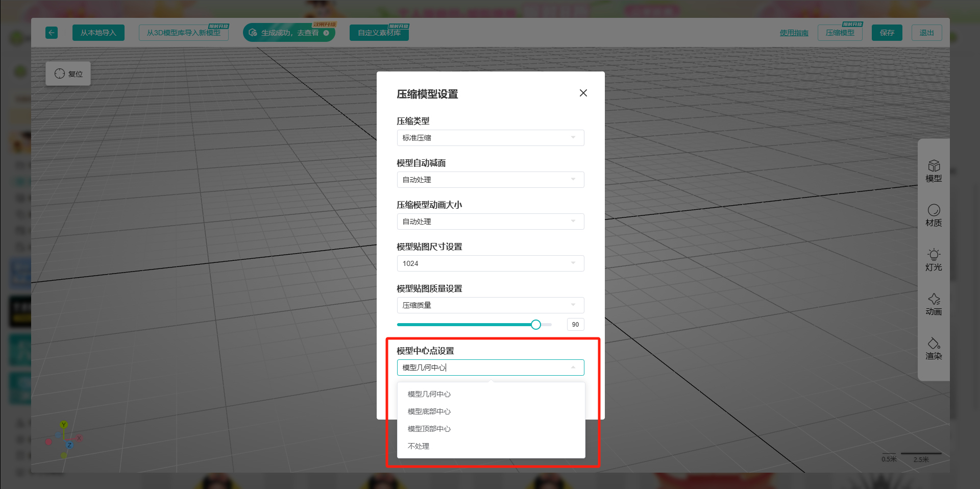Open the Lighting panel icon
Viewport: 980px width, 489px height.
pyautogui.click(x=934, y=260)
